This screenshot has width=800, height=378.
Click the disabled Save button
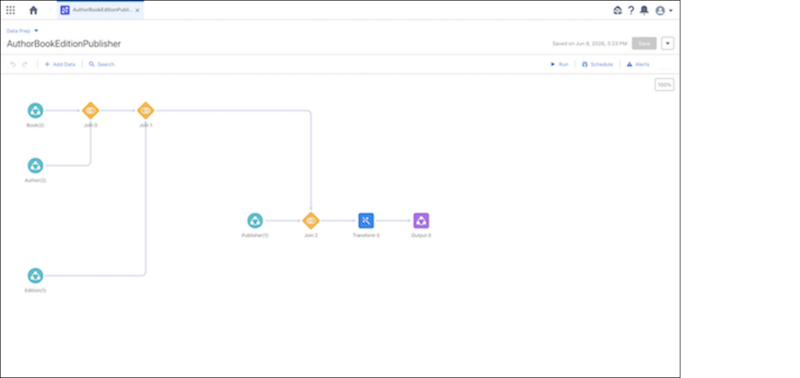click(644, 43)
